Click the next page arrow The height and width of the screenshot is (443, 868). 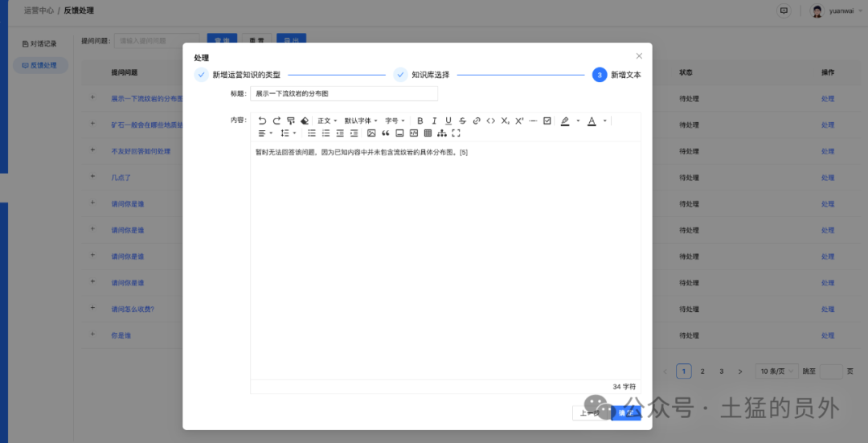click(740, 371)
